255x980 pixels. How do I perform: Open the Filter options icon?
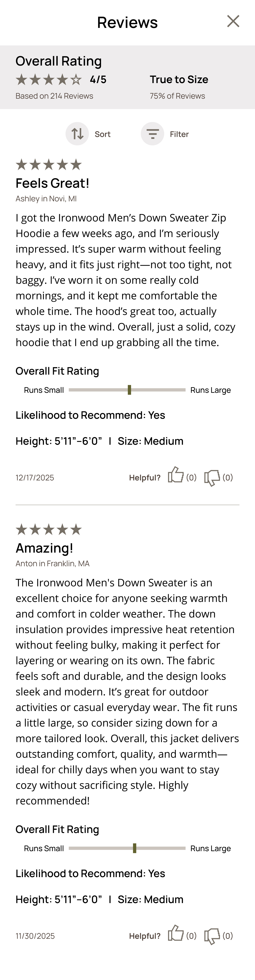[152, 134]
